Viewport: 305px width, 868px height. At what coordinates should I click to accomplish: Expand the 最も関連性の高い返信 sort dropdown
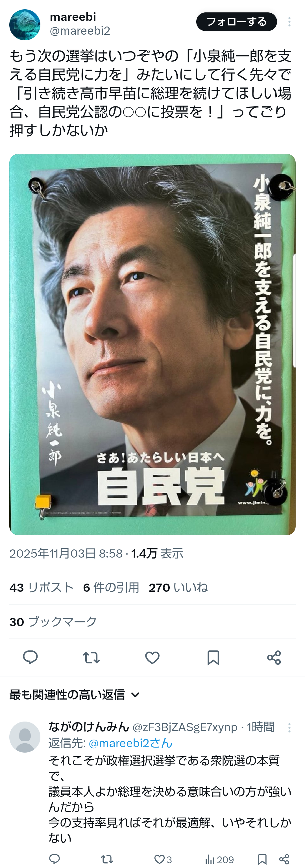pos(75,695)
